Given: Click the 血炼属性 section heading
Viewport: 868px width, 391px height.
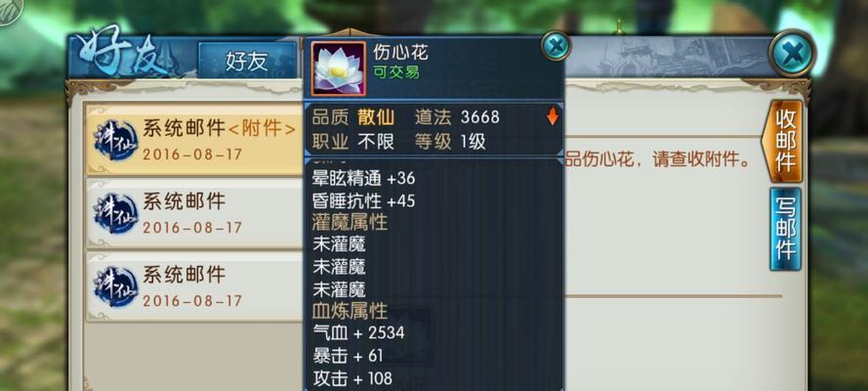Looking at the screenshot, I should tap(350, 311).
